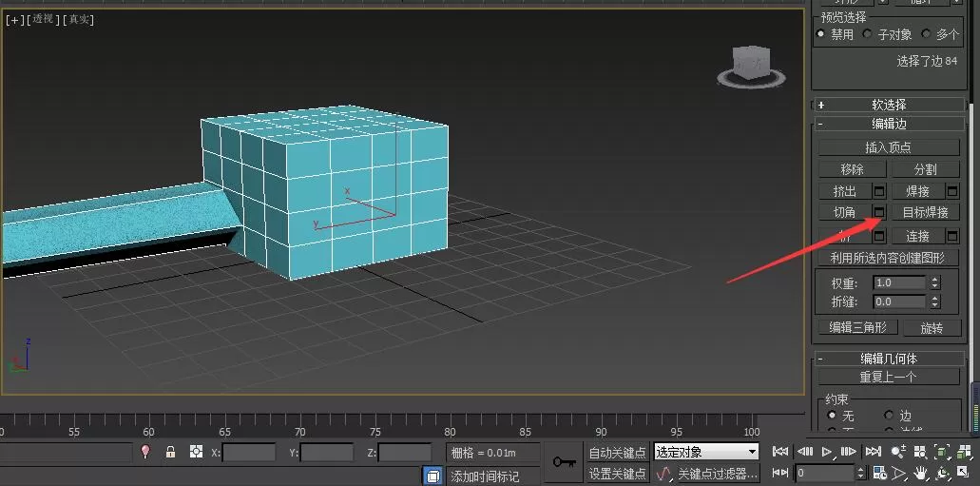Toggle the 自动关键点 auto key button

[618, 452]
